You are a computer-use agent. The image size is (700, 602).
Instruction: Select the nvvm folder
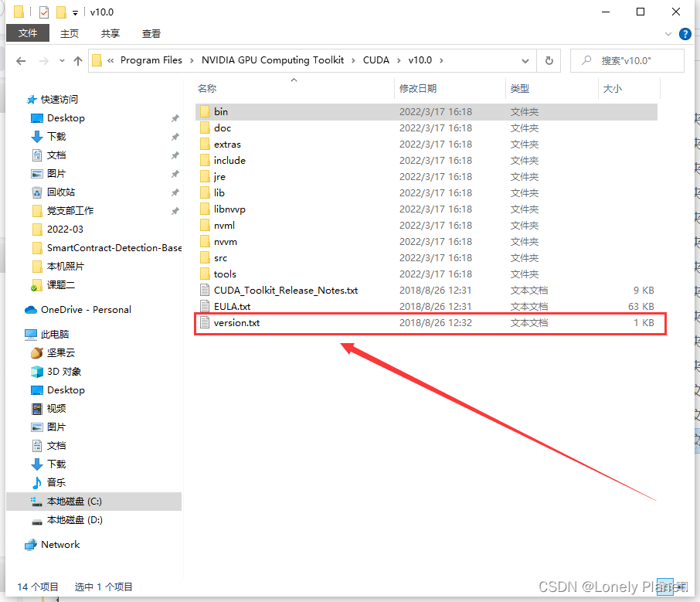[426, 242]
